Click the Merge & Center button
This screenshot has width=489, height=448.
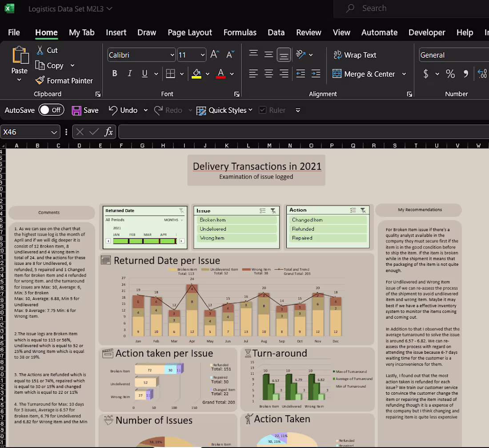365,74
